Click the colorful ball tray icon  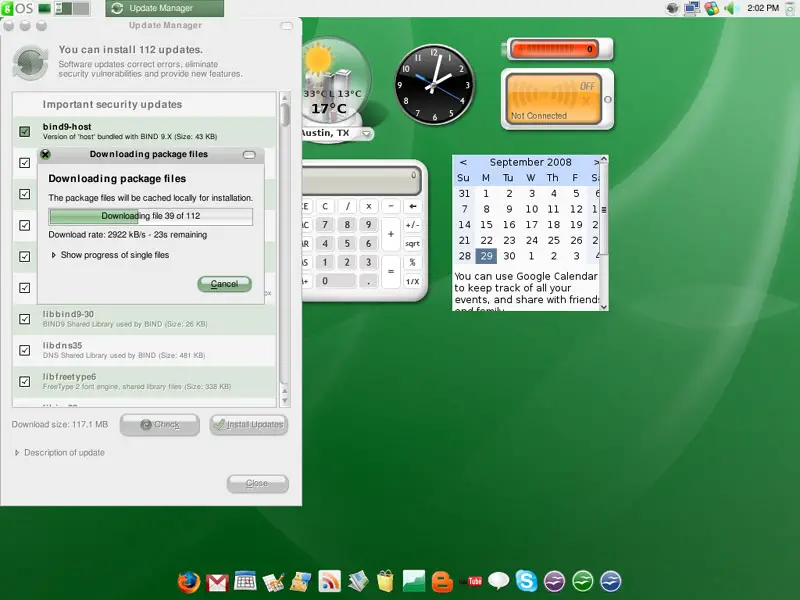coord(712,8)
